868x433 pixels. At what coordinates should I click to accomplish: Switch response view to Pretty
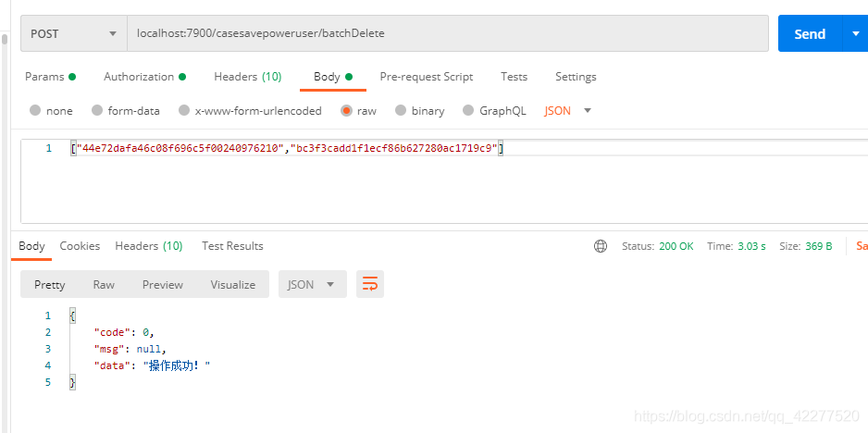[x=50, y=284]
